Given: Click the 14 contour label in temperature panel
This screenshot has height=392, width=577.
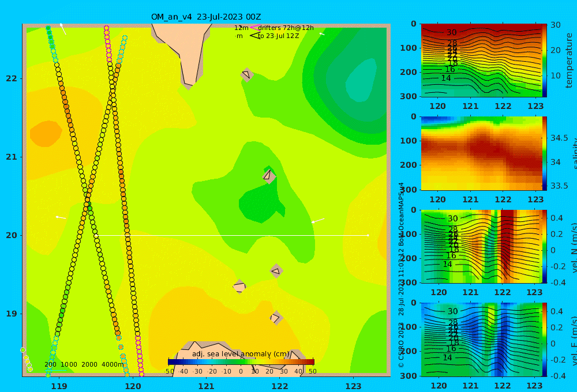Looking at the screenshot, I should [x=445, y=78].
